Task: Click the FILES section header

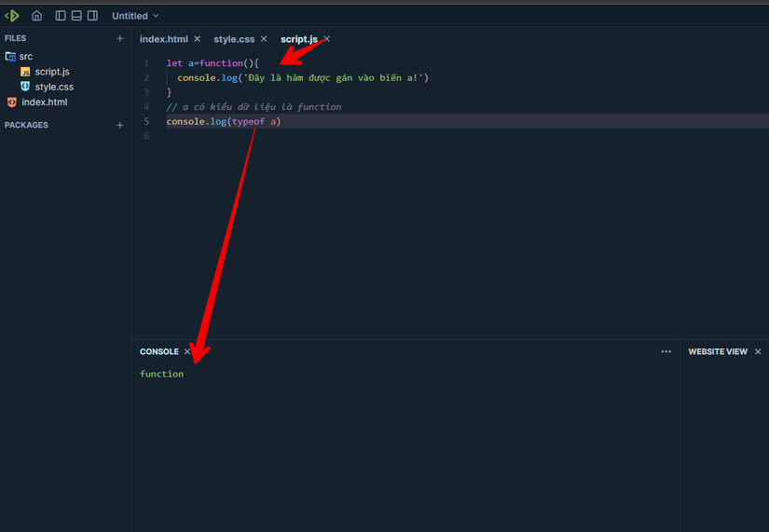Action: point(15,38)
